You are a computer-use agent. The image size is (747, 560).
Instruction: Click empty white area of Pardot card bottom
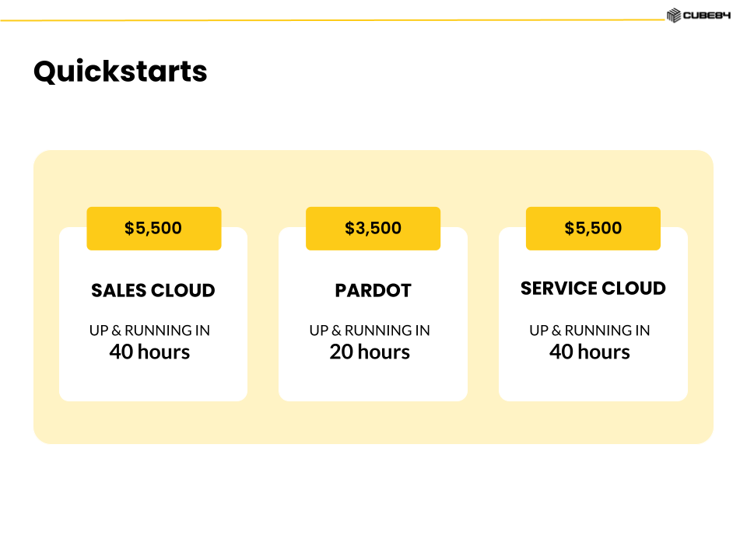pos(373,383)
